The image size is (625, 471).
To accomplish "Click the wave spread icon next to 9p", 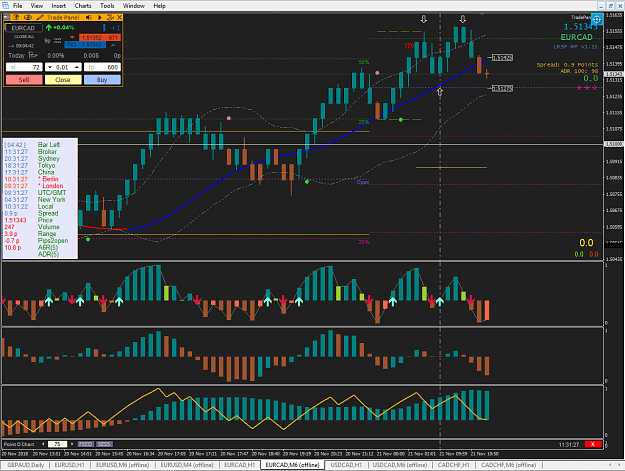I will coord(57,41).
